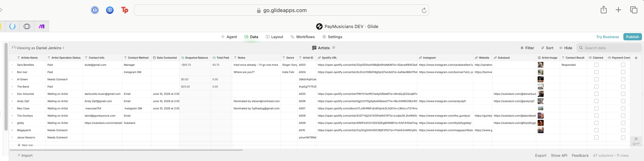Screen dimensions: 644x161
Task: Select the $25.00 snapshot balance cell
Action: point(195,87)
